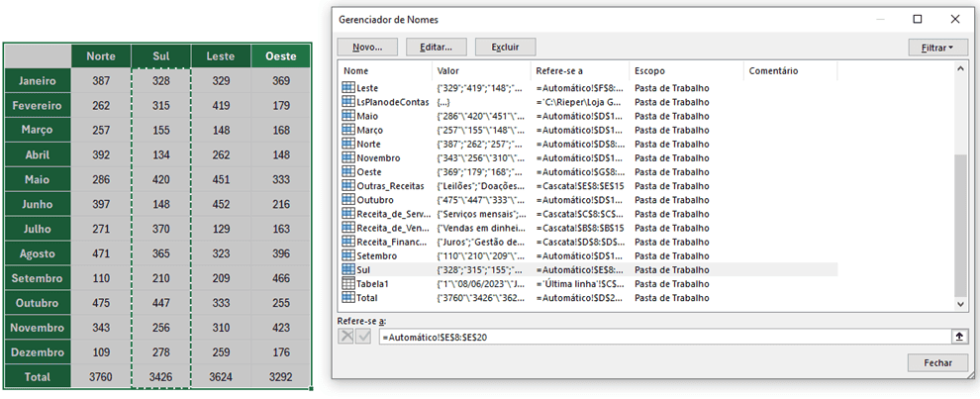Image resolution: width=980 pixels, height=399 pixels.
Task: Click Leste header in the spreadsheet
Action: tap(222, 56)
